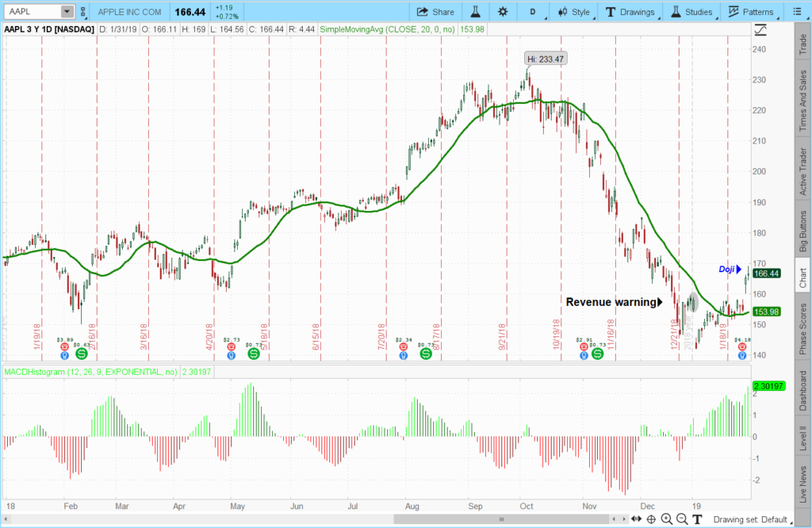Open the Active Trader side tab
The height and width of the screenshot is (528, 812).
pos(802,171)
